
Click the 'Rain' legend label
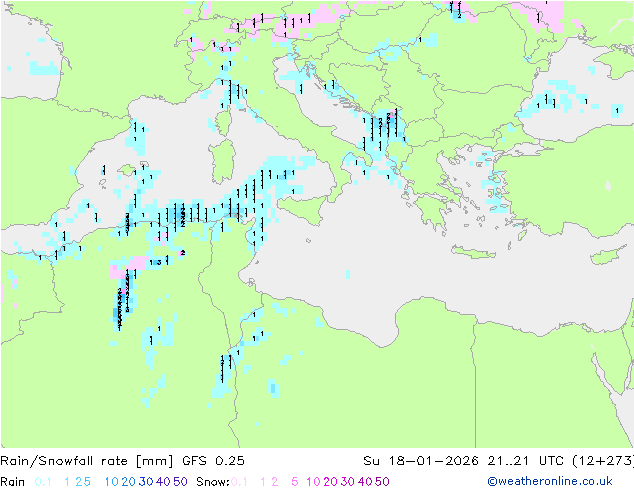pos(13,482)
